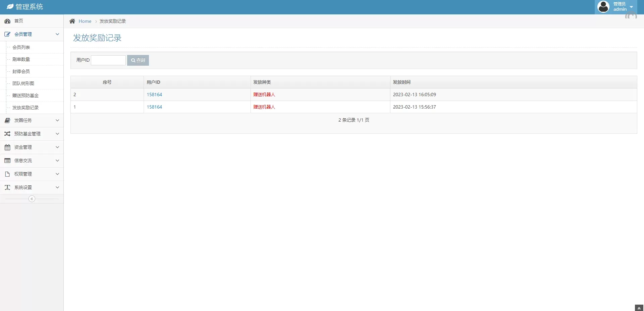Collapse the 会员管理 menu chevron
The width and height of the screenshot is (644, 311).
(57, 34)
